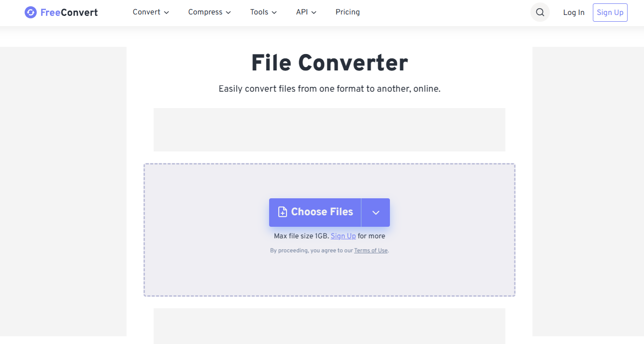Click the chevron arrow beside Tools
The image size is (644, 344).
pos(274,13)
